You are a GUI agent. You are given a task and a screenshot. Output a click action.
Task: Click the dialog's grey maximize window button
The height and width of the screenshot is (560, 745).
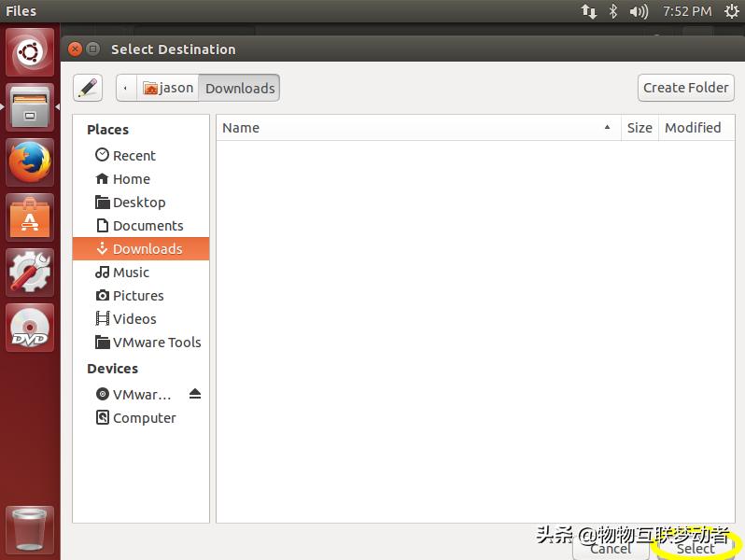click(x=93, y=49)
